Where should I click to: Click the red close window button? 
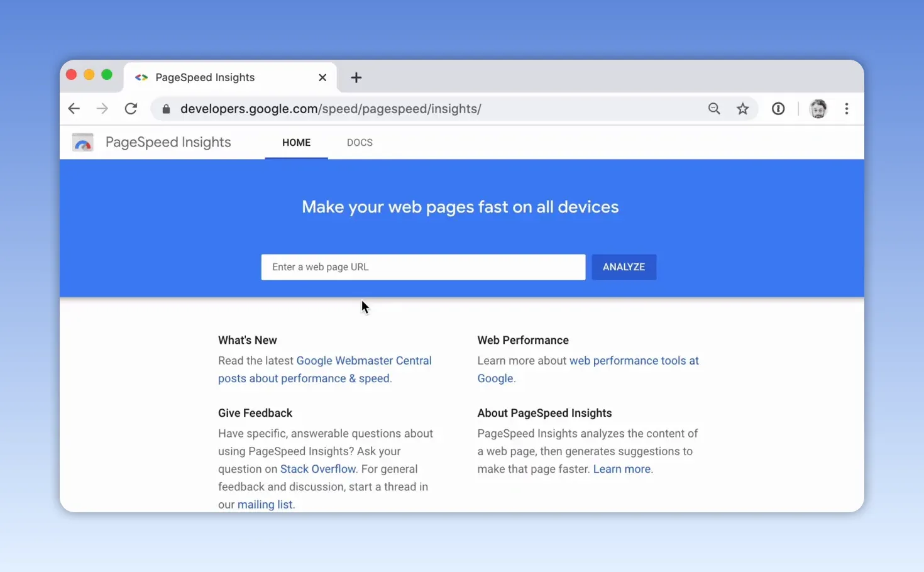click(71, 75)
